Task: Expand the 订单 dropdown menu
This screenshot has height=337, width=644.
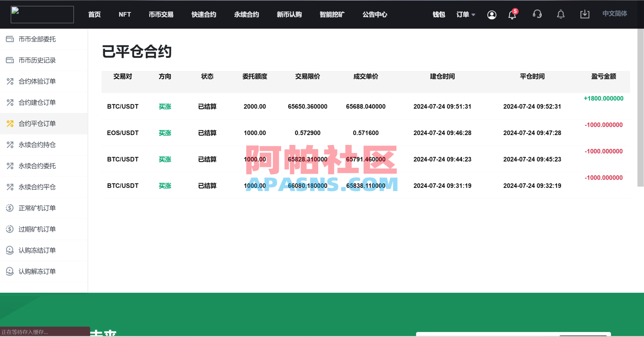Action: click(x=465, y=14)
